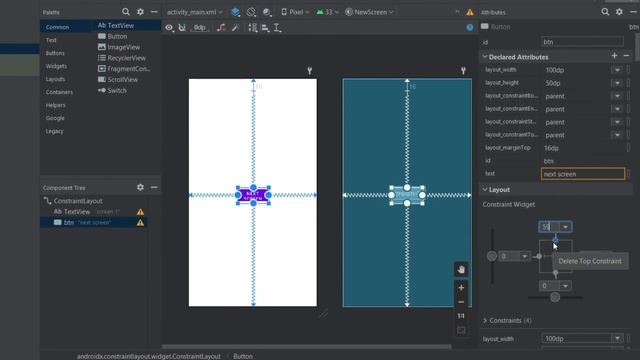This screenshot has height=360, width=640.
Task: Open Component Tree settings gear
Action: click(x=140, y=187)
